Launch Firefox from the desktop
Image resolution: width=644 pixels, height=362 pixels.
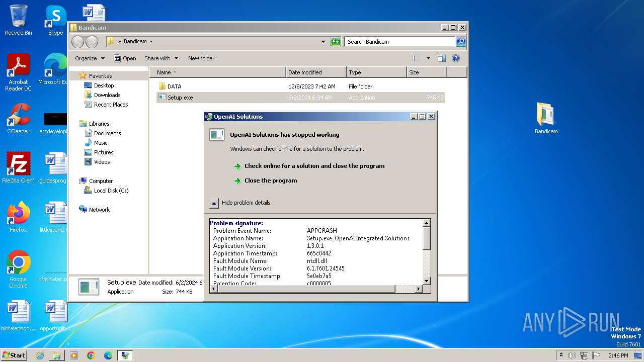click(18, 217)
